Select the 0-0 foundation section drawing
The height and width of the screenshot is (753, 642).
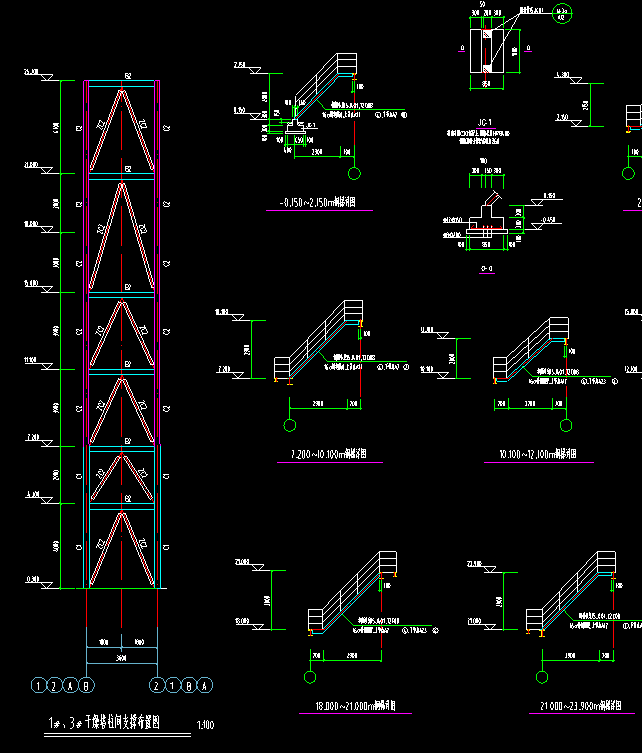pyautogui.click(x=485, y=219)
